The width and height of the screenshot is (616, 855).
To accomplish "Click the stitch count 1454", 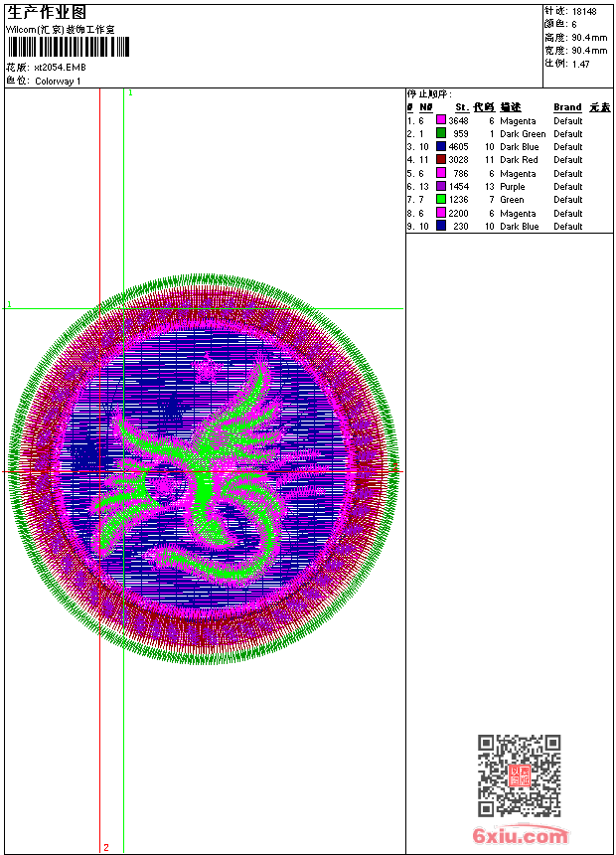I will 458,187.
